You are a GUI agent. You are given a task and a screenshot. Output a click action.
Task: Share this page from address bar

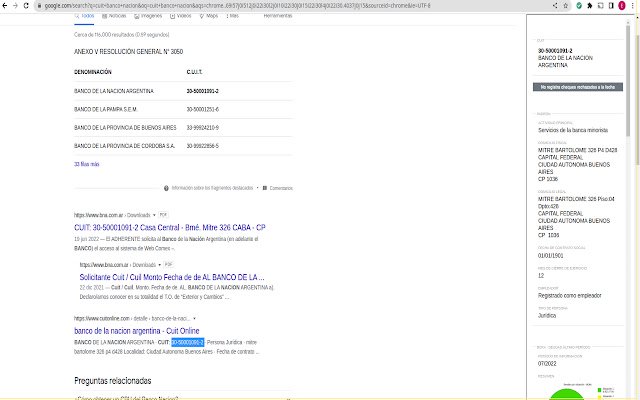tap(555, 6)
